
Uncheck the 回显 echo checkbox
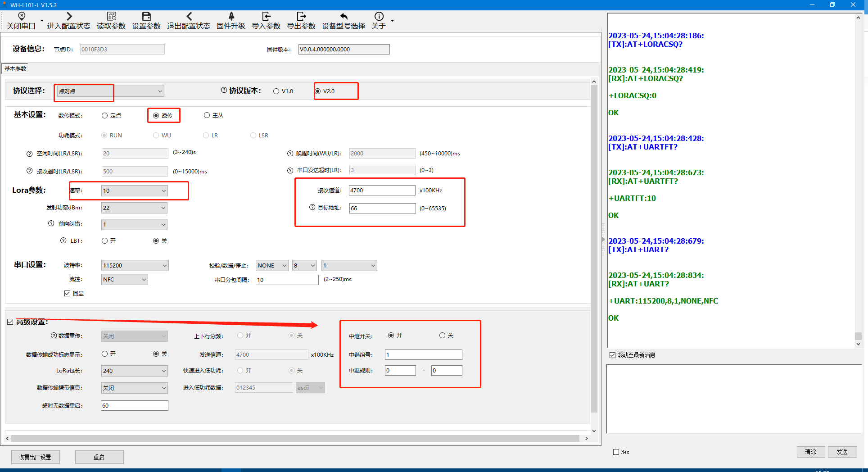pos(68,294)
